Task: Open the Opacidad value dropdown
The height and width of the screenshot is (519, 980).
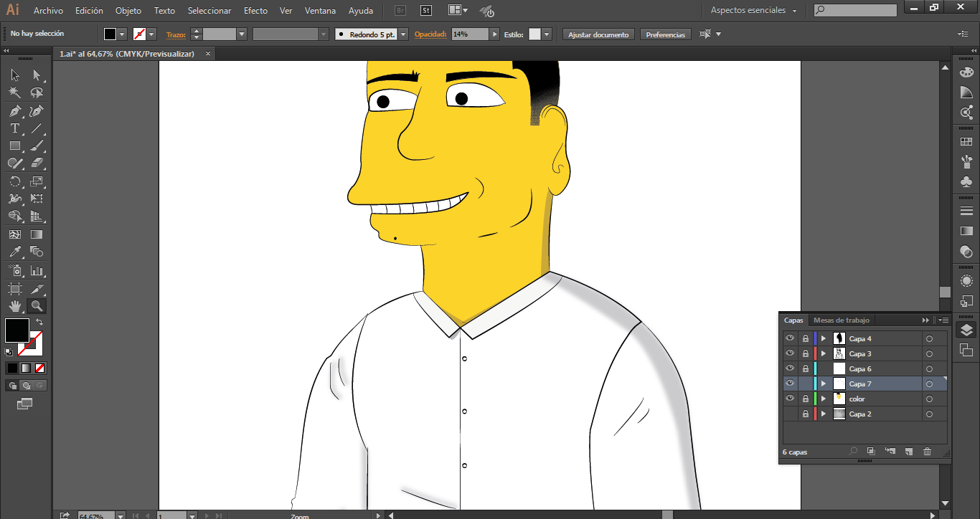Action: 494,34
